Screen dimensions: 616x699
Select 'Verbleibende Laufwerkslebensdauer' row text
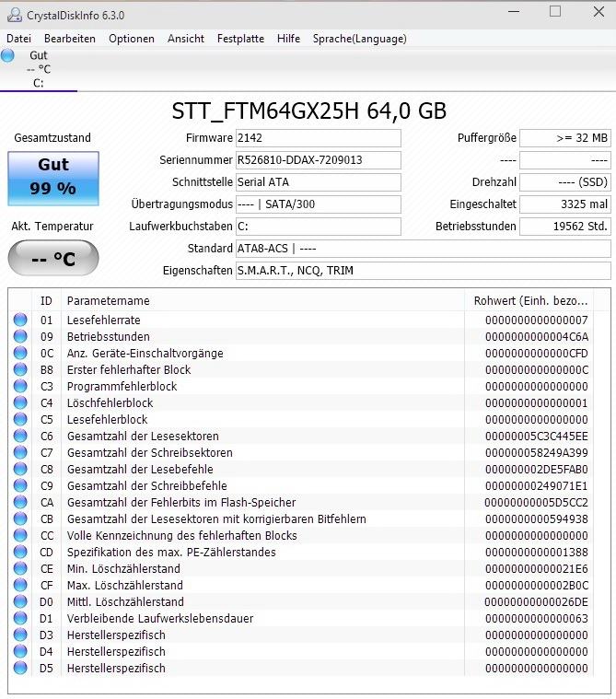pos(160,618)
